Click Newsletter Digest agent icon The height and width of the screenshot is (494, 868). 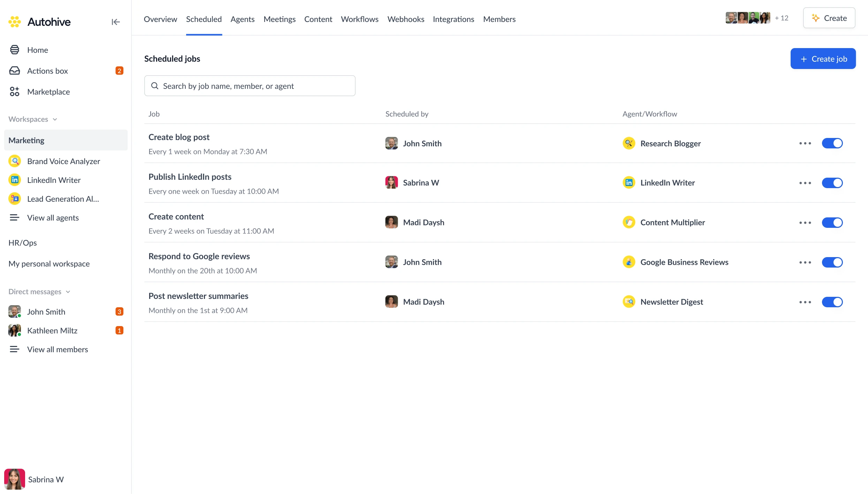coord(629,302)
